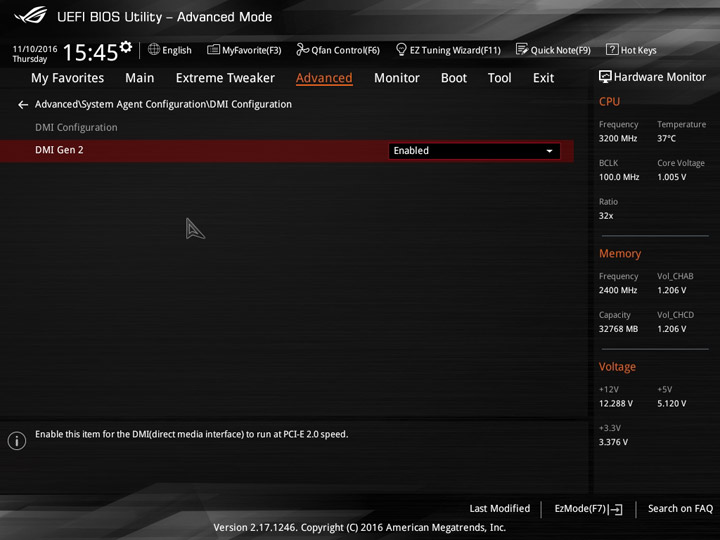Image resolution: width=720 pixels, height=540 pixels.
Task: Click the help text about PCI-E 2.0 speed
Action: click(x=191, y=434)
